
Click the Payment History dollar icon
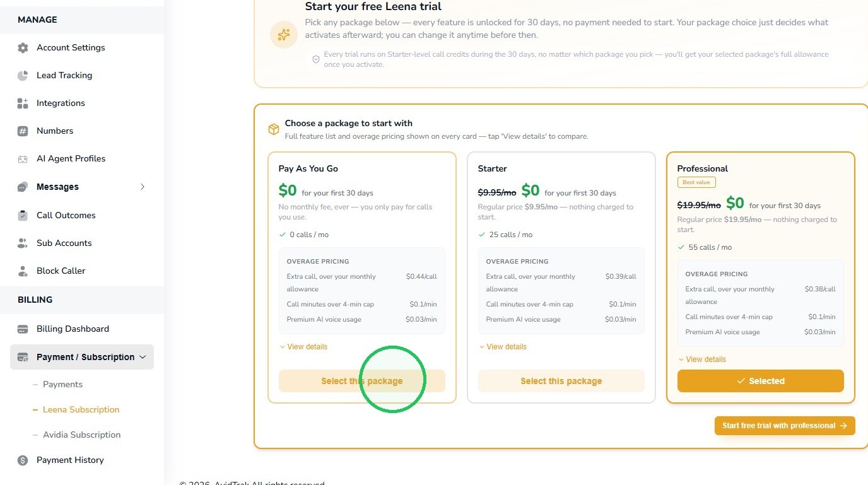(x=23, y=460)
